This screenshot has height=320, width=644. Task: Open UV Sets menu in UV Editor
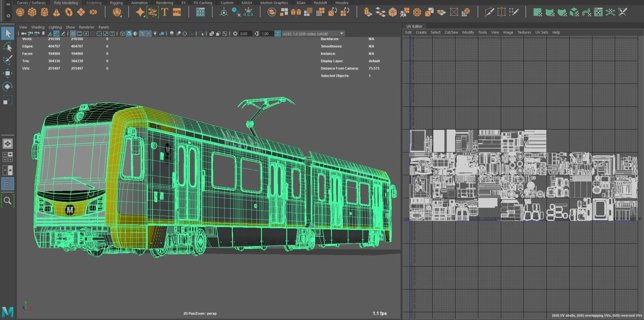click(x=541, y=32)
